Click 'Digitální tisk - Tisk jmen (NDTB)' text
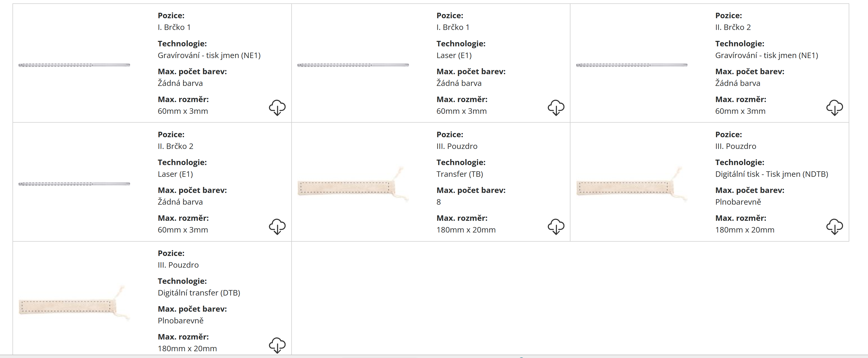 771,174
